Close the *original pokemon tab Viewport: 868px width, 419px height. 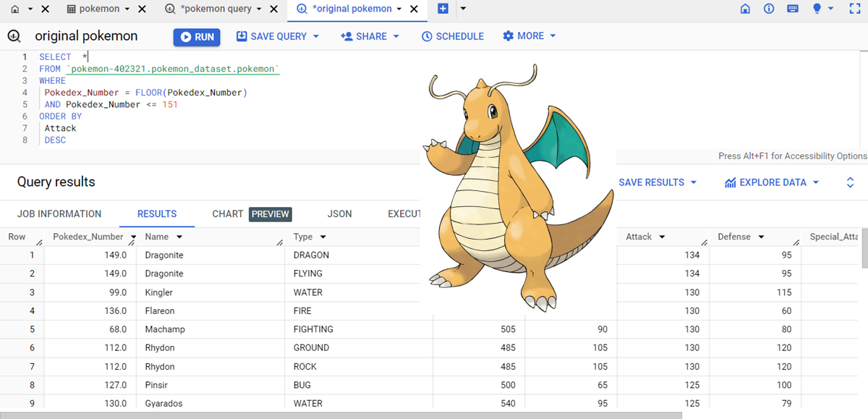(x=414, y=9)
